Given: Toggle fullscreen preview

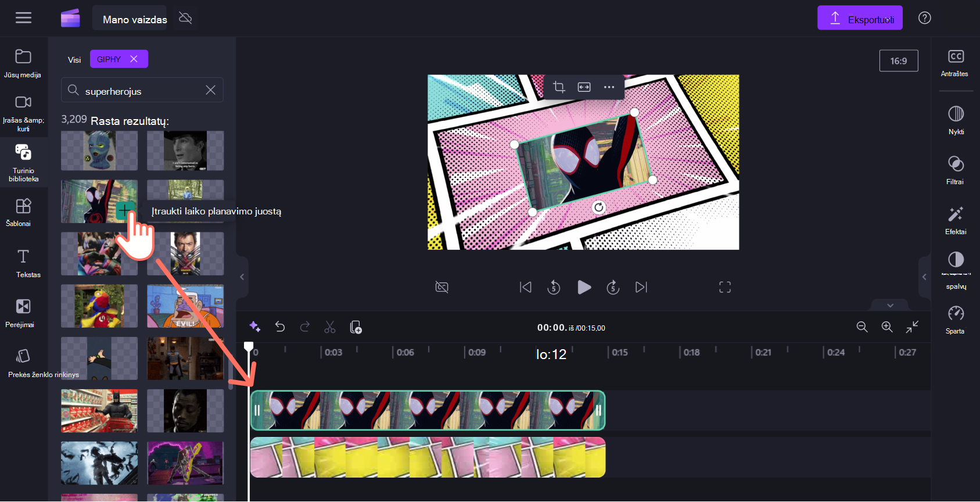Looking at the screenshot, I should 725,287.
